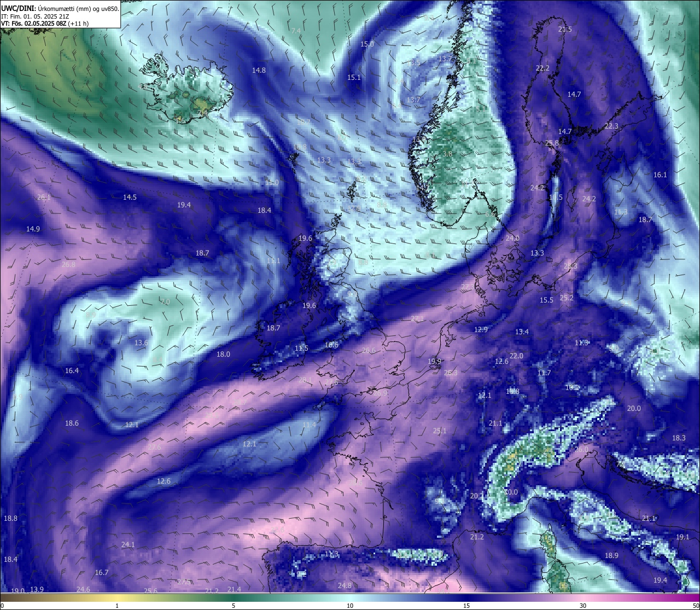700x610 pixels.
Task: Select the map value 13.6
Action: pyautogui.click(x=141, y=343)
